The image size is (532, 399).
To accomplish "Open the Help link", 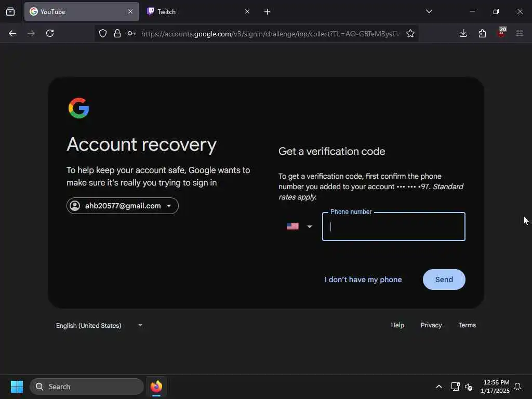I will point(397,325).
